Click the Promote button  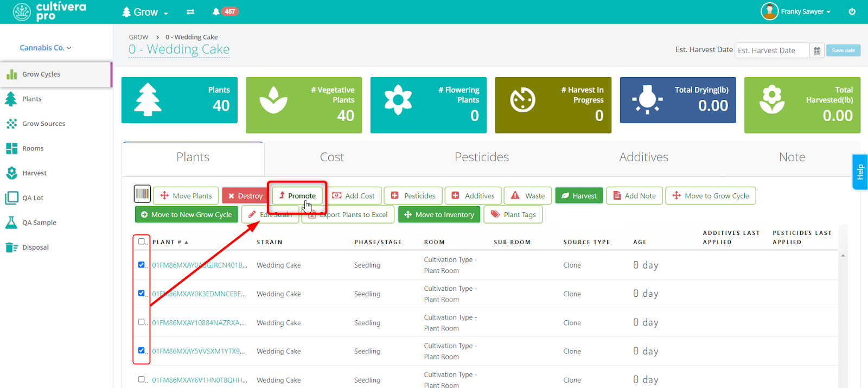[297, 196]
